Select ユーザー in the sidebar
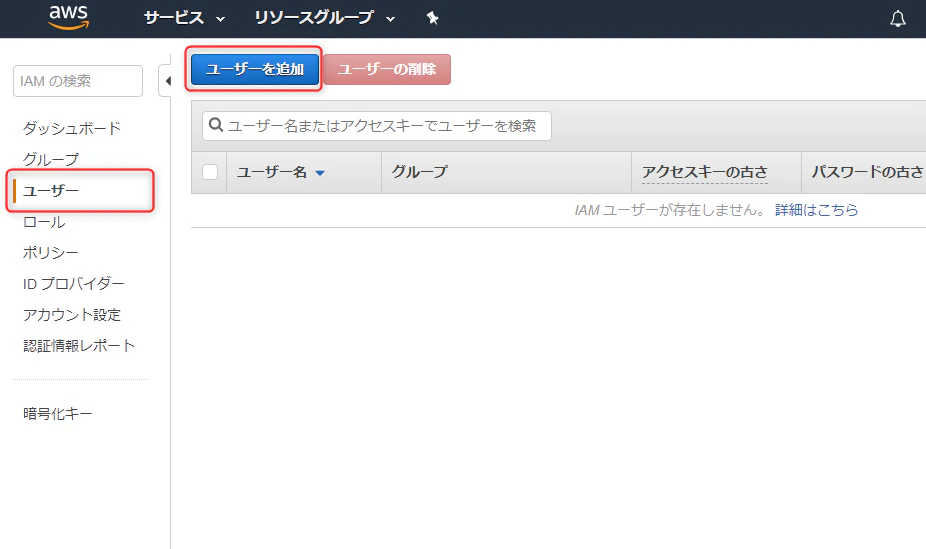The height and width of the screenshot is (549, 926). tap(51, 191)
